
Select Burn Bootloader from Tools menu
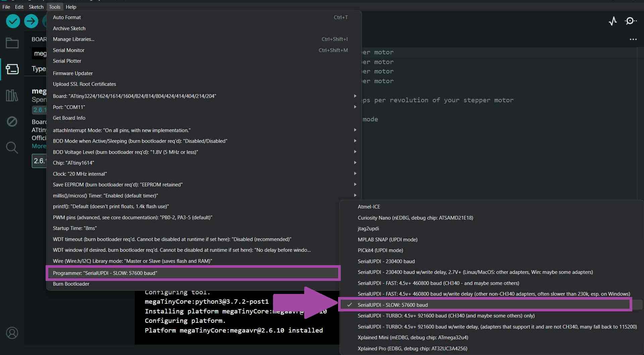[x=71, y=284]
